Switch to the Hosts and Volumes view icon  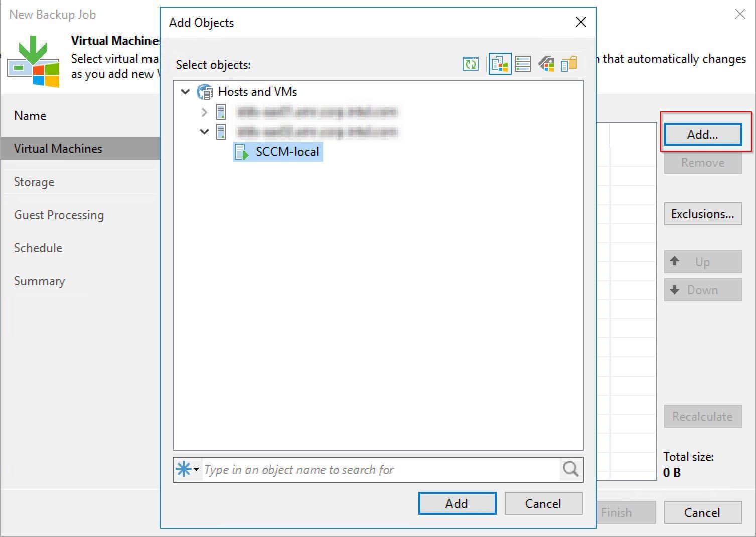pos(522,64)
